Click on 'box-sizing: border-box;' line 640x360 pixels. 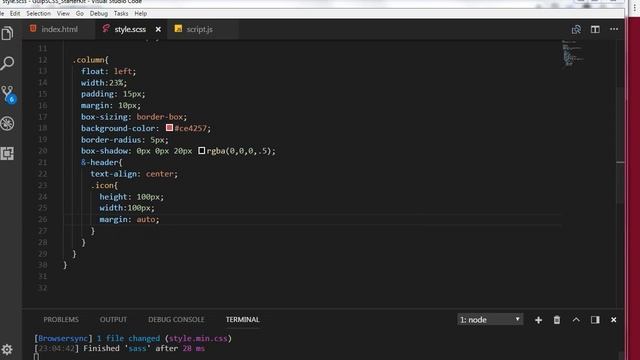134,117
